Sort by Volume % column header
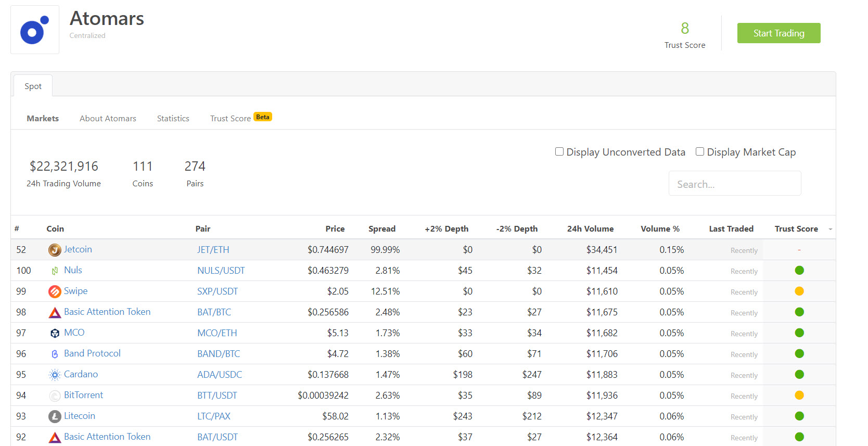868x446 pixels. (660, 229)
